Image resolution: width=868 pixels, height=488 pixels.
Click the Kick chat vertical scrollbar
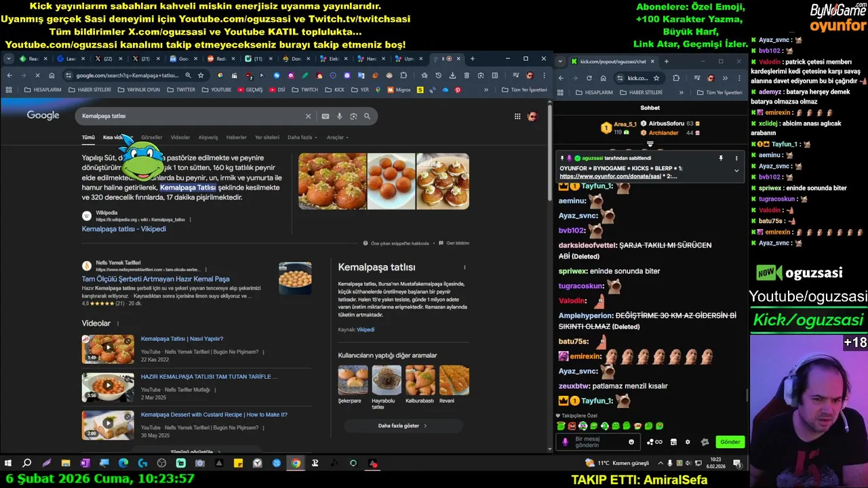click(x=747, y=394)
